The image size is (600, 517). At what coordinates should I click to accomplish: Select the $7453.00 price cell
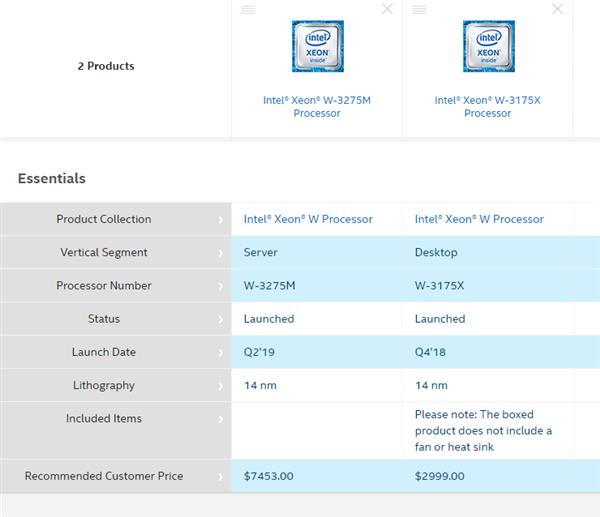(269, 476)
